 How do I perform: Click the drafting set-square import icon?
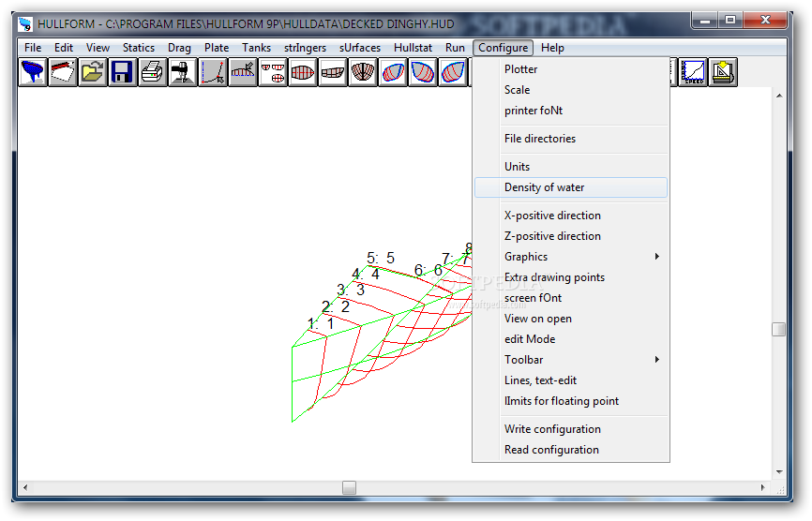coord(723,72)
